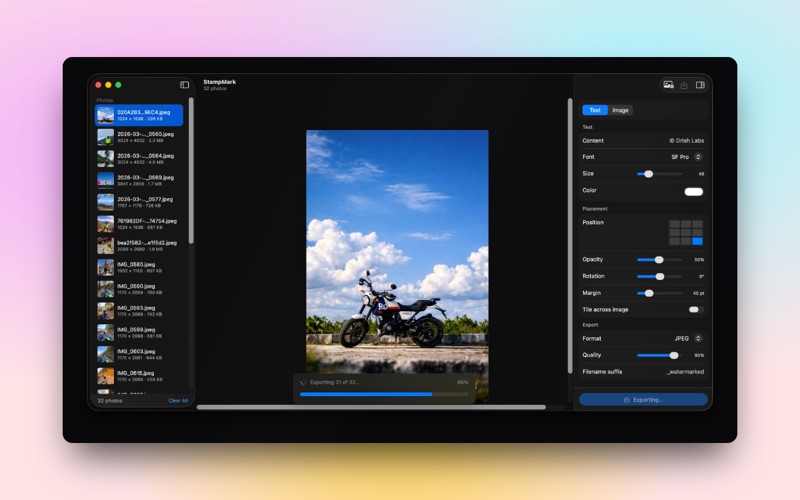The image size is (800, 500).
Task: Click the StampMark window title
Action: 220,82
